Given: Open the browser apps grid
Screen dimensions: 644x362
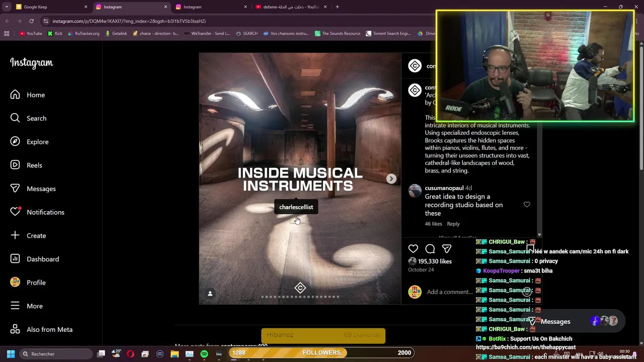Looking at the screenshot, I should pos(7,34).
